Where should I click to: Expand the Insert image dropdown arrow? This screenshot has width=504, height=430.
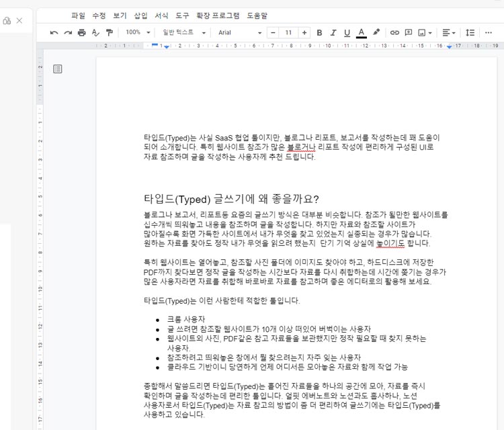pos(430,33)
